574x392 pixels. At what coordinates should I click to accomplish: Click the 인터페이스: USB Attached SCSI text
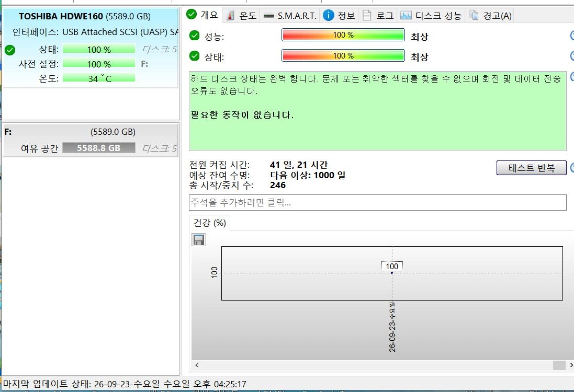pyautogui.click(x=95, y=32)
